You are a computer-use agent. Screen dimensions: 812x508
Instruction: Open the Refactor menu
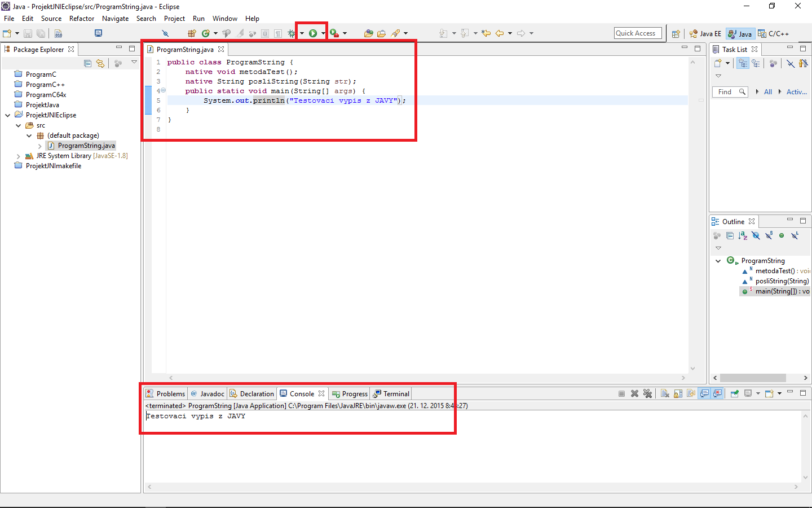pyautogui.click(x=81, y=18)
